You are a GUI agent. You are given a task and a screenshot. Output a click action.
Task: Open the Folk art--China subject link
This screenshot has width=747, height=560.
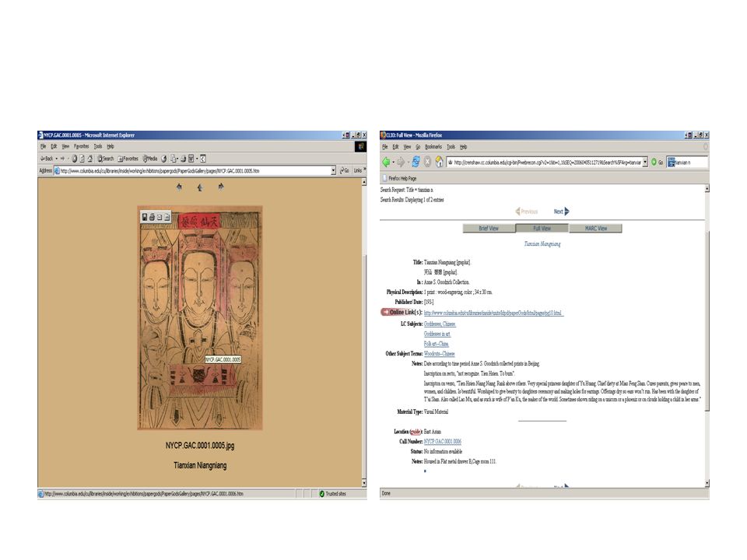click(x=436, y=344)
